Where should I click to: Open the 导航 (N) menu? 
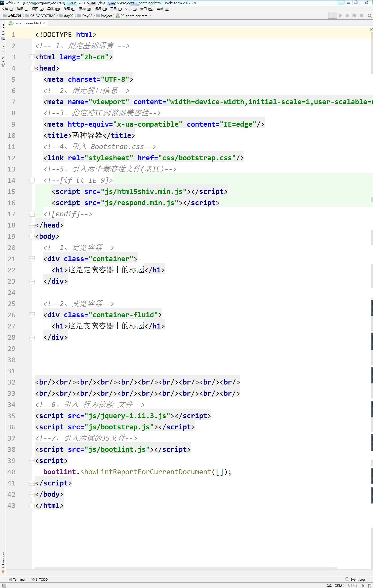coord(53,9)
